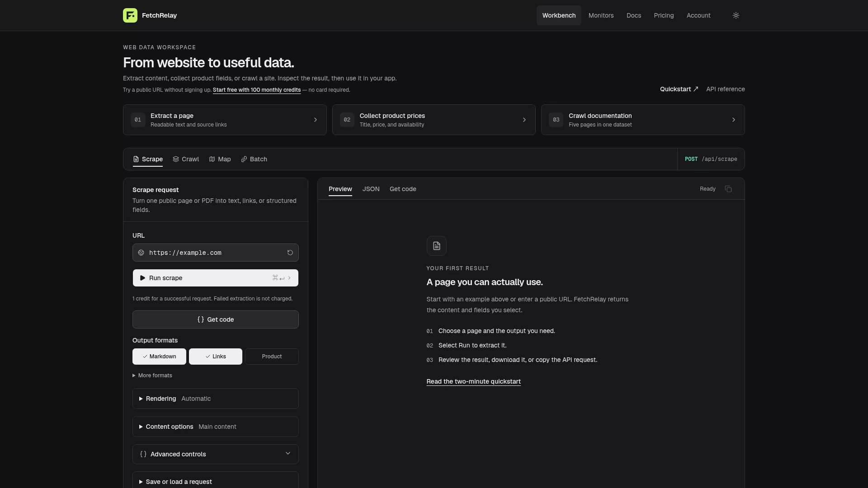Click 'Choose a page and the output you need.'

pos(497,331)
